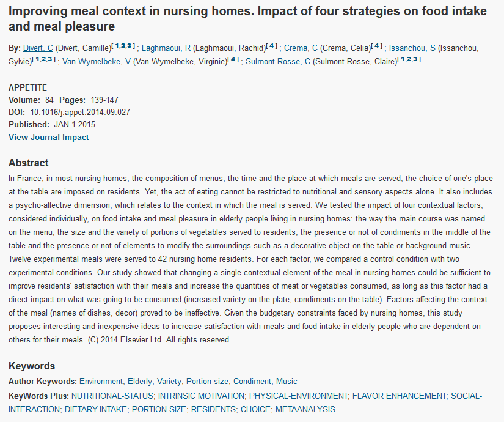Open the PHYSICAL-ENVIRONMENT keyword link
The height and width of the screenshot is (422, 504).
click(x=299, y=396)
